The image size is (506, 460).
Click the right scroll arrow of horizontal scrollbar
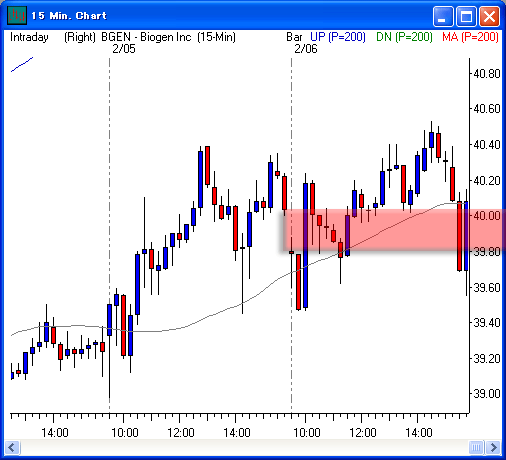[x=493, y=447]
